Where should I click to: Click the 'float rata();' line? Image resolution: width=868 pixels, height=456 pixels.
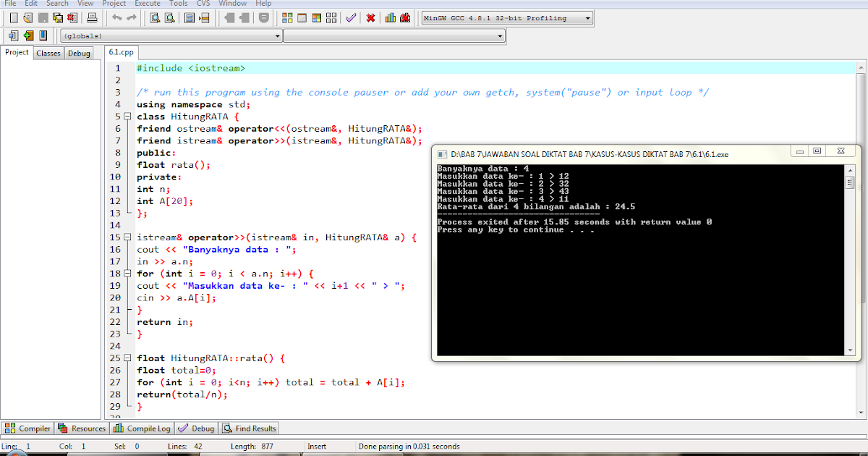pyautogui.click(x=174, y=164)
